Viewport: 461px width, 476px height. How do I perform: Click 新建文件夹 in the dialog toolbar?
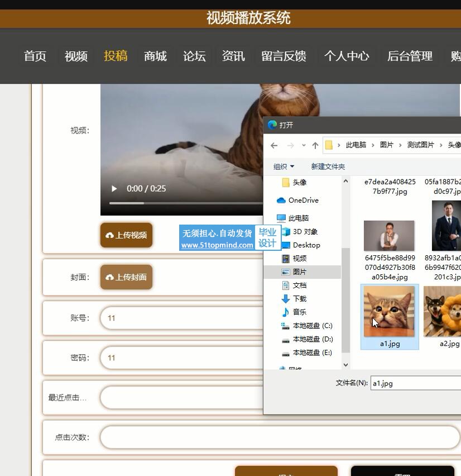click(x=328, y=166)
